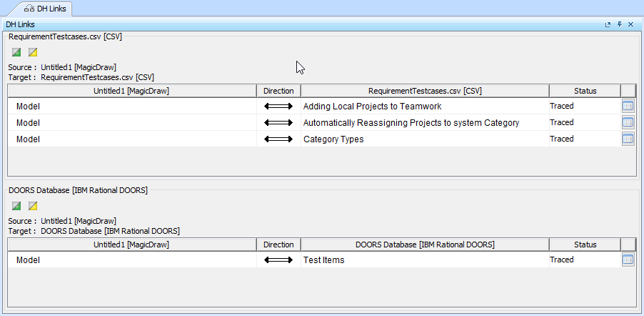Viewport: 644px width, 316px height.
Task: Click 'Target : DOORS Database [IBM Rational DOORS]' label
Action: (94, 231)
